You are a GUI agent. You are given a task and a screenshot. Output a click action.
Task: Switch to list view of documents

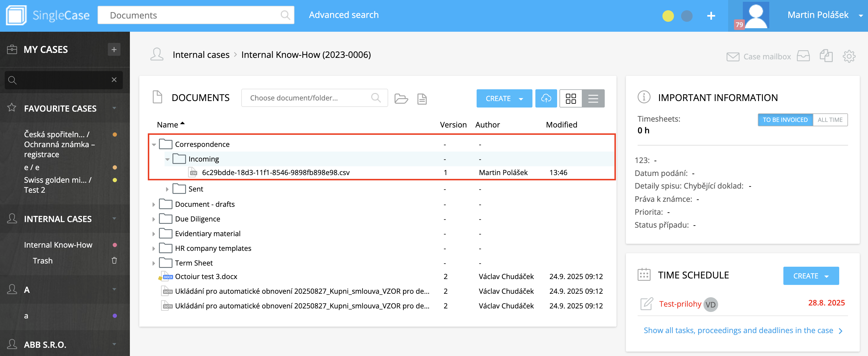coord(593,98)
